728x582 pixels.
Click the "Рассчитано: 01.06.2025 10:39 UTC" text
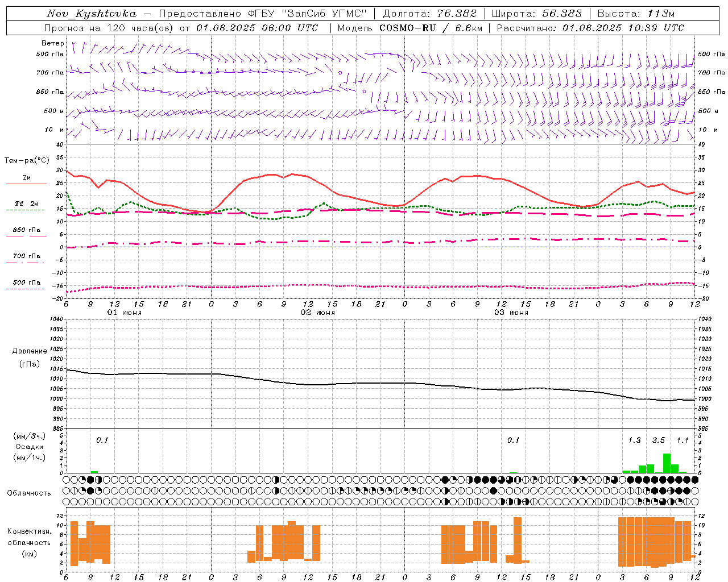[590, 28]
